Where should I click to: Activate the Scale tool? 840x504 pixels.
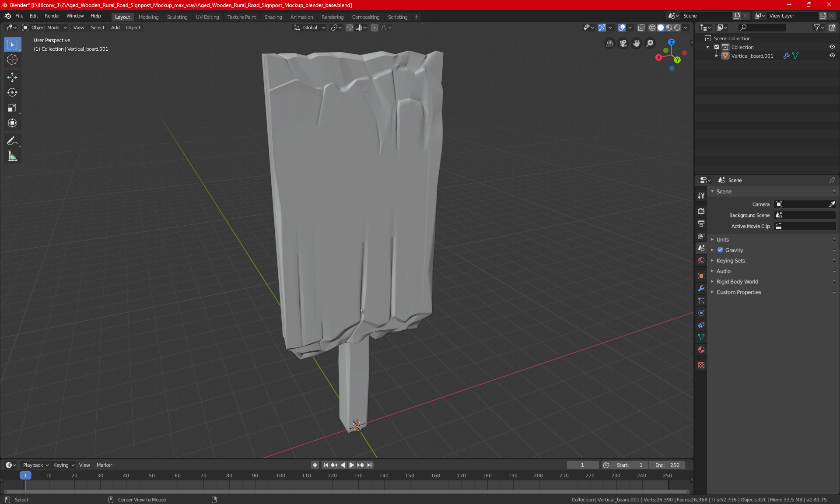pyautogui.click(x=12, y=108)
